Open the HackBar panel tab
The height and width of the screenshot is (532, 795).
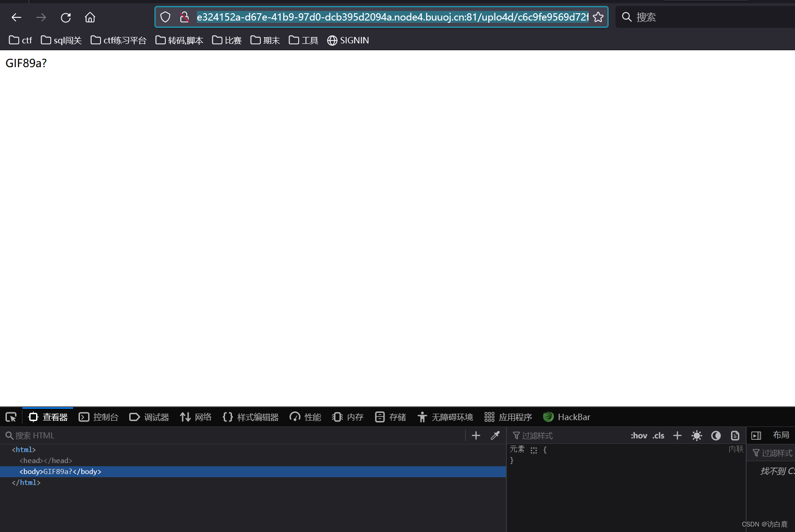point(567,417)
